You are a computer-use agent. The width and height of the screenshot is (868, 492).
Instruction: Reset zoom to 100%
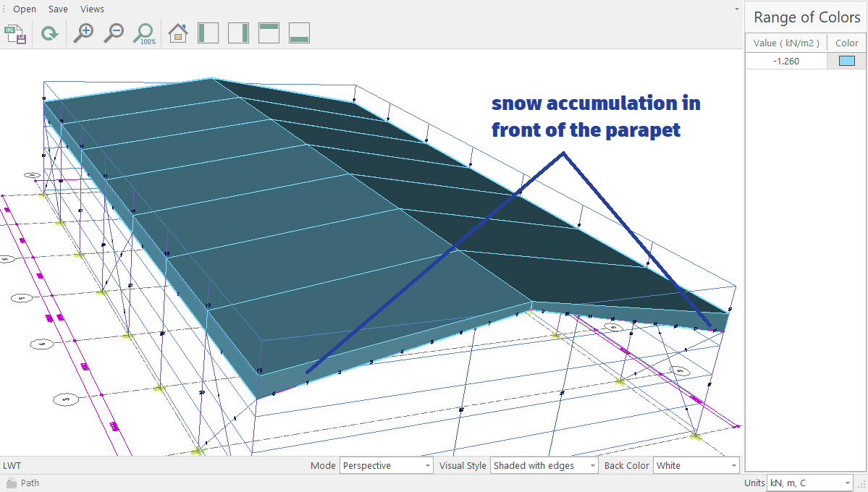(144, 33)
